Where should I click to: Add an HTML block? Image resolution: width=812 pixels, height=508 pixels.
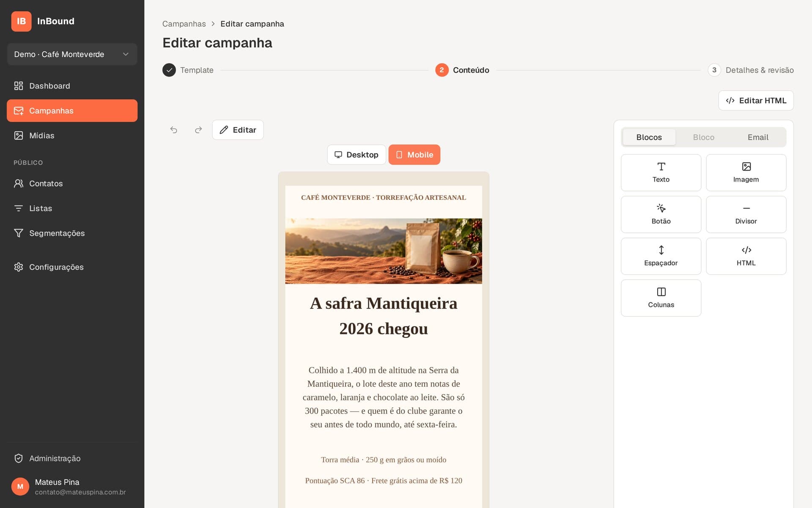coord(746,256)
